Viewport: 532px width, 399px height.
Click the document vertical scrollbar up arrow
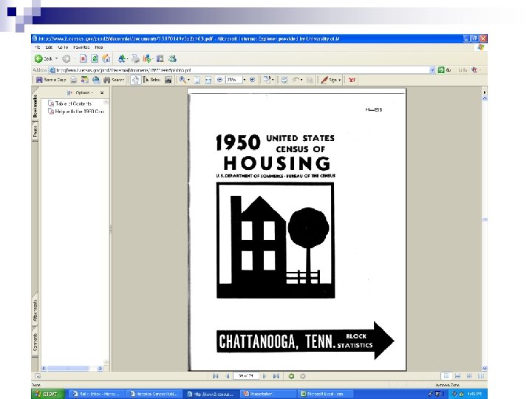[x=485, y=98]
